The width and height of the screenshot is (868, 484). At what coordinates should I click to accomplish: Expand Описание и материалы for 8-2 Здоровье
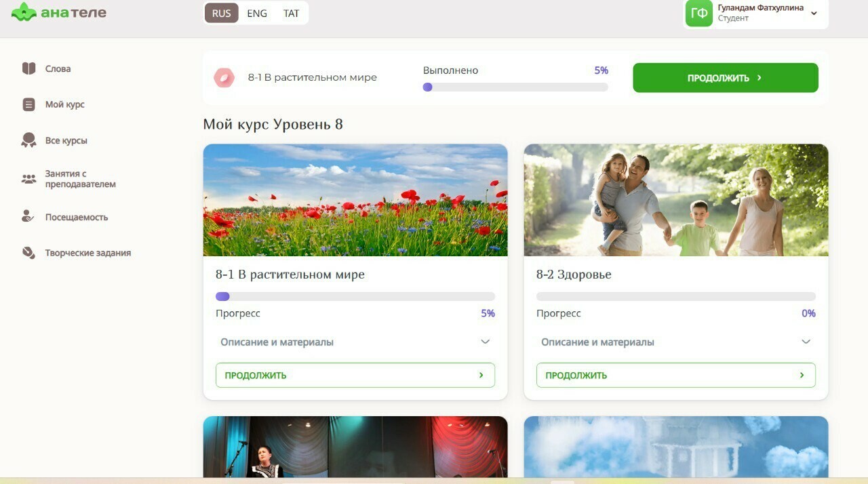click(806, 342)
